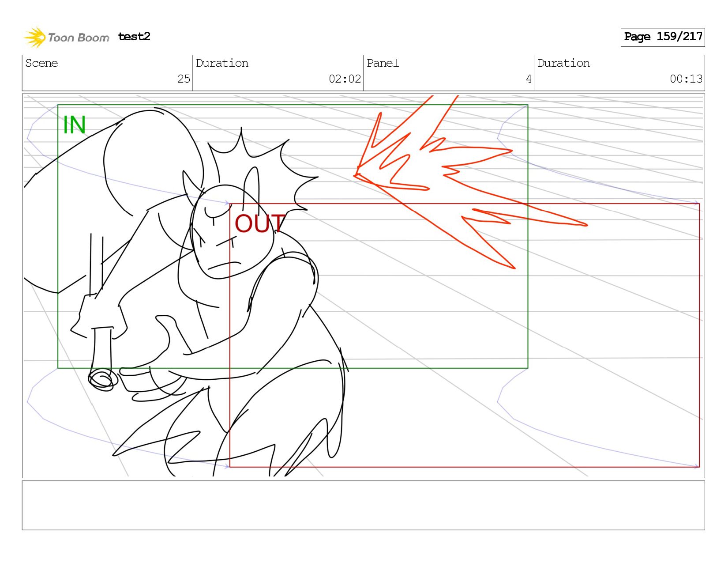Click the scene number '25'

pos(184,79)
